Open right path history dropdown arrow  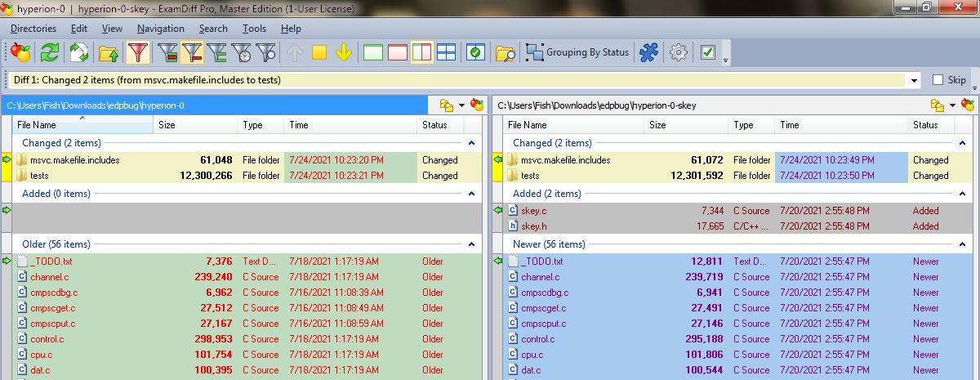pyautogui.click(x=951, y=105)
